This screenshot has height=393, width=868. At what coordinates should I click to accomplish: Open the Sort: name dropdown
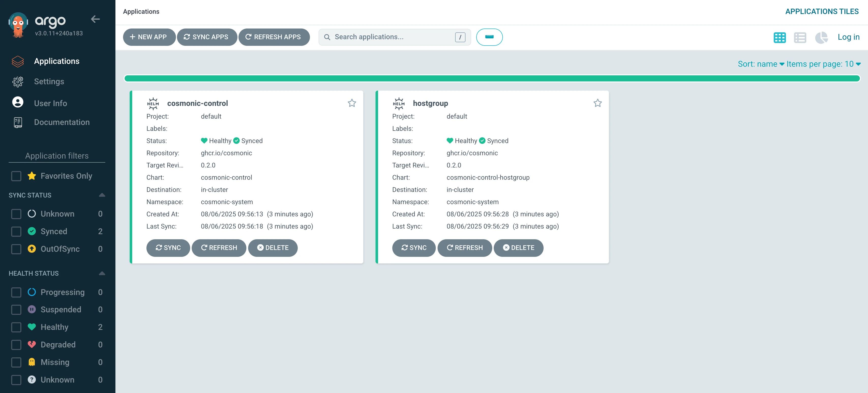coord(760,64)
